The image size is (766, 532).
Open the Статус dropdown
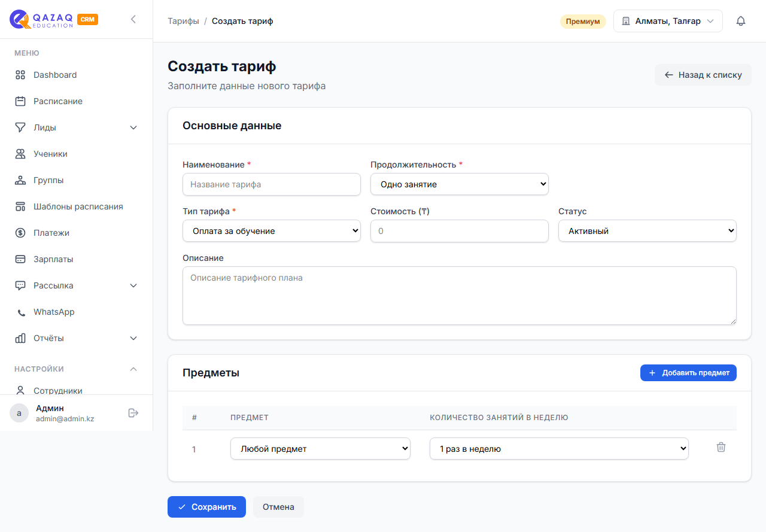[648, 231]
